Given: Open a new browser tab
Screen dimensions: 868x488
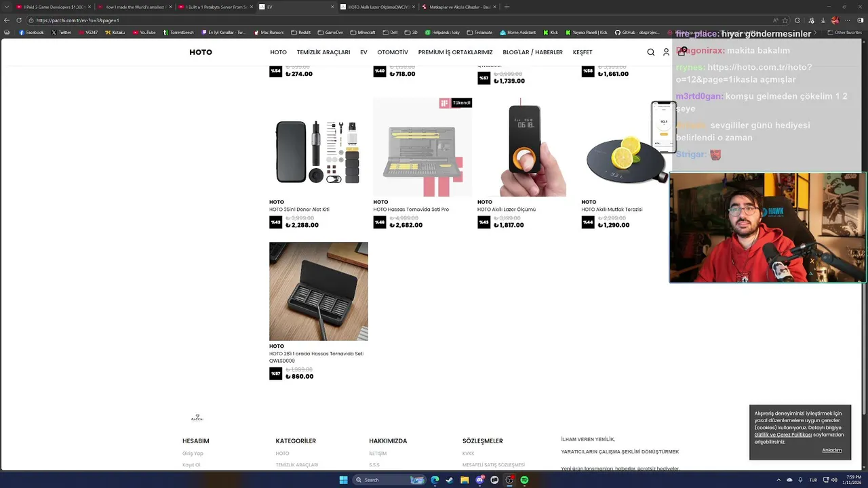Looking at the screenshot, I should point(507,7).
